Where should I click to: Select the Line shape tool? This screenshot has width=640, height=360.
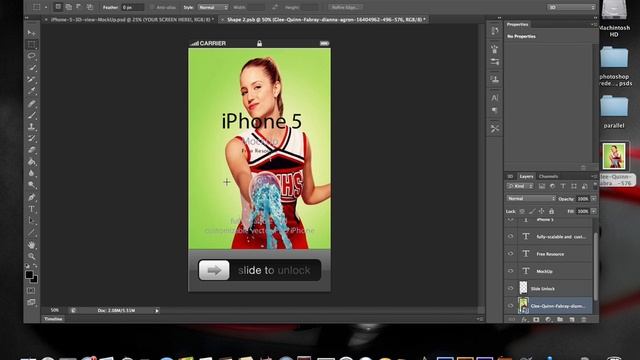point(31,233)
